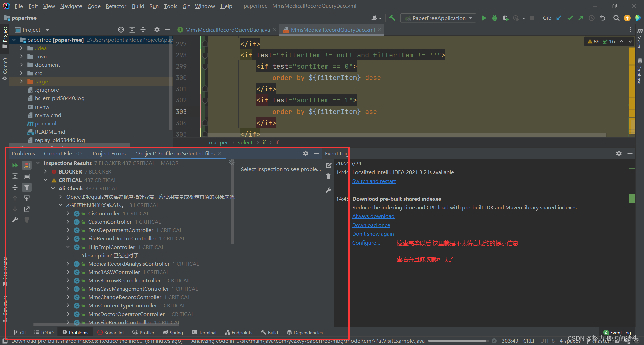The image size is (644, 345).
Task: Select opened file locate target icon
Action: pyautogui.click(x=121, y=30)
